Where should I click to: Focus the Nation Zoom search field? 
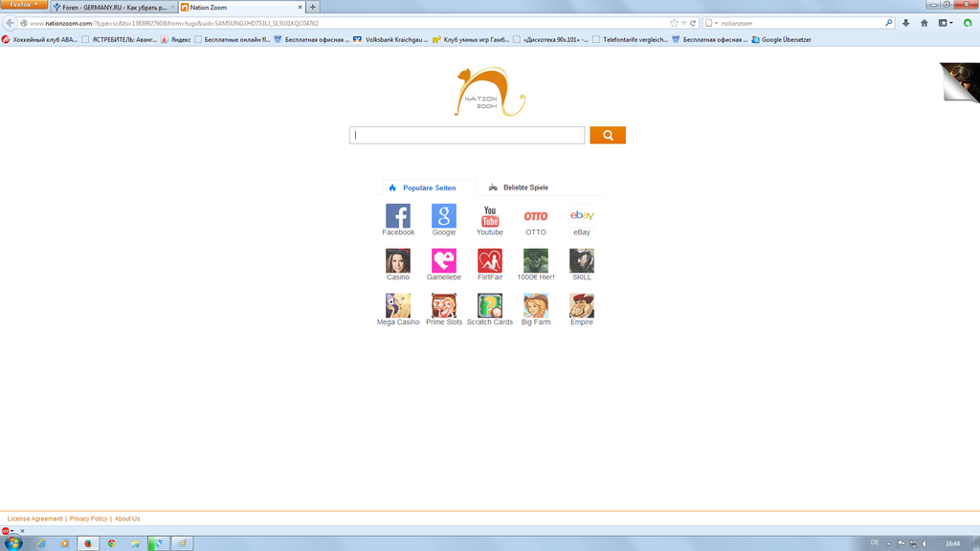click(467, 135)
